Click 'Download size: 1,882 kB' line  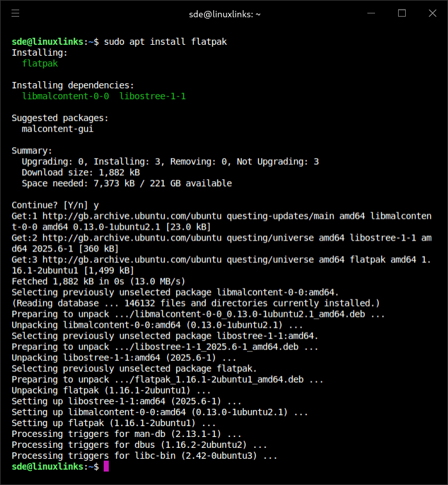coord(81,172)
